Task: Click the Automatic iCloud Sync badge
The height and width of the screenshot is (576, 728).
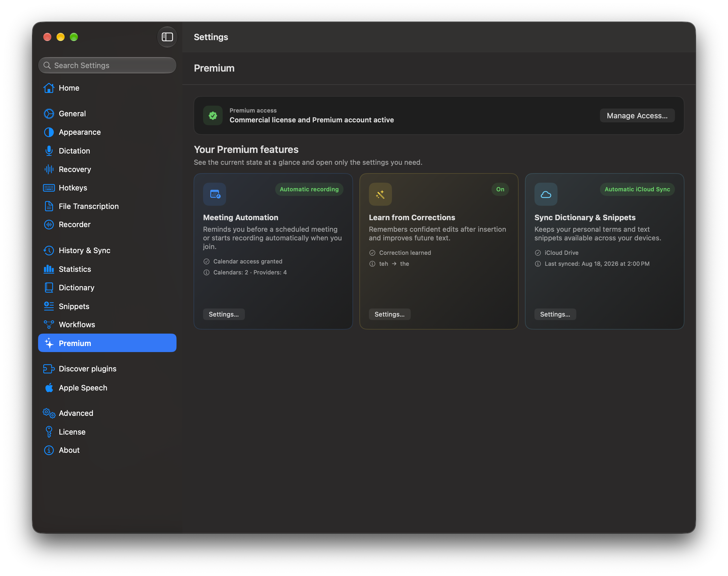Action: pos(637,189)
